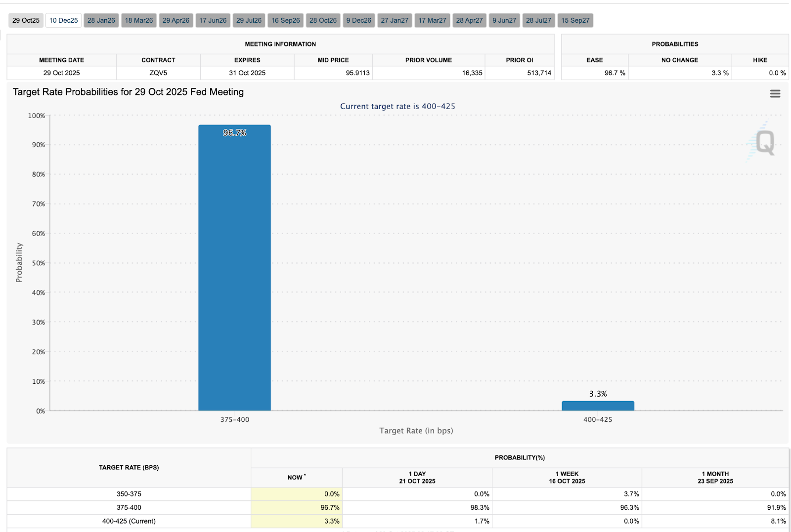Click the 400-425 probability bar

pyautogui.click(x=598, y=406)
